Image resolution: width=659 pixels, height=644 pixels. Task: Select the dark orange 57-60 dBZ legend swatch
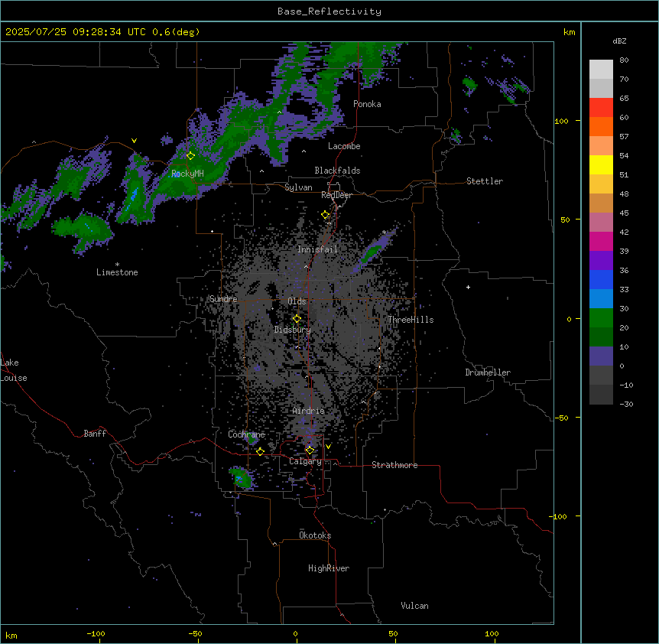click(601, 126)
